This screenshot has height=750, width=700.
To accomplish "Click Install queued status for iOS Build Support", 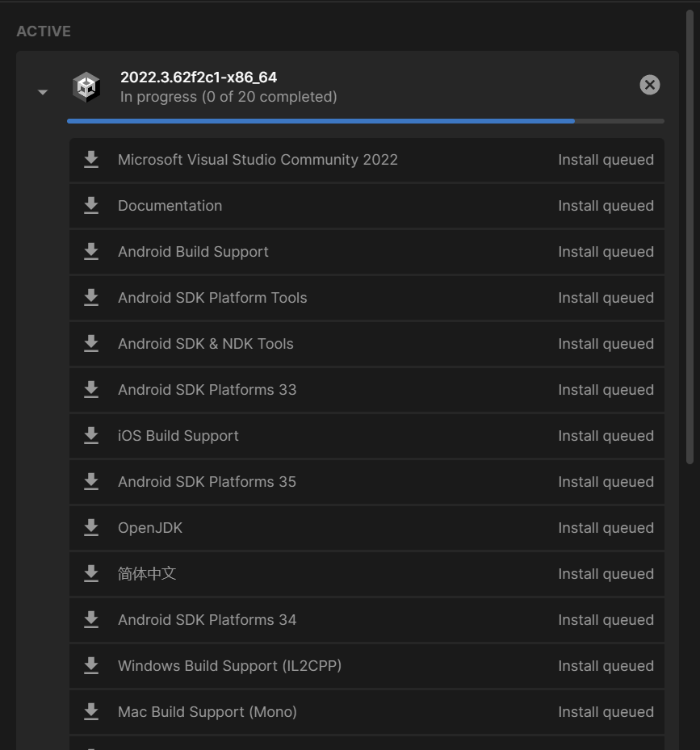I will tap(606, 436).
